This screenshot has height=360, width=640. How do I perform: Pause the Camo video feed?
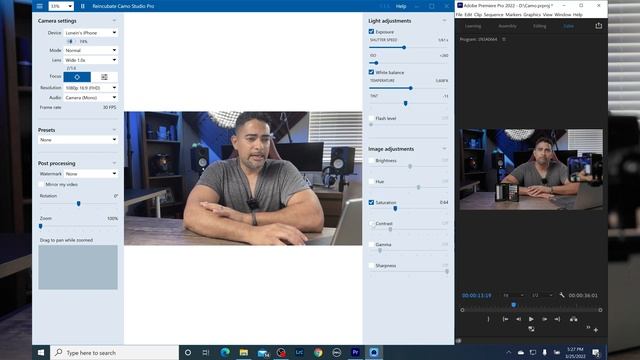tap(82, 6)
